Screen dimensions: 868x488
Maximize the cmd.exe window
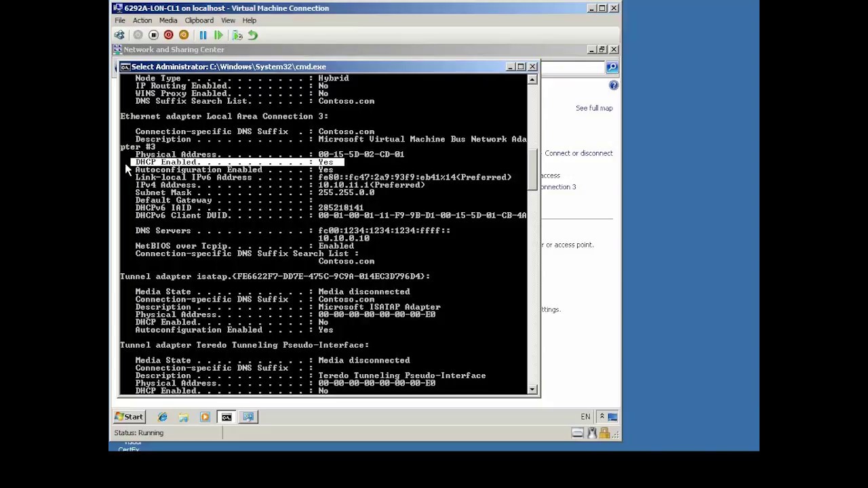[521, 66]
